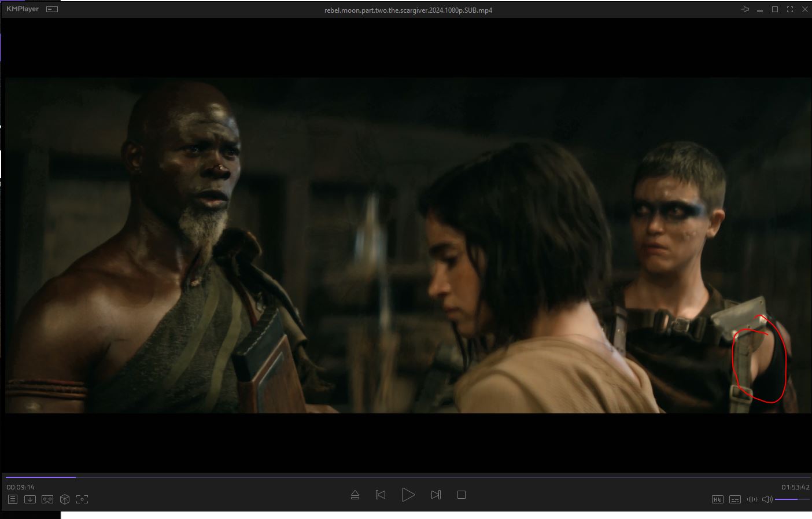This screenshot has width=812, height=519.
Task: Click the volume slider bar
Action: coord(792,499)
